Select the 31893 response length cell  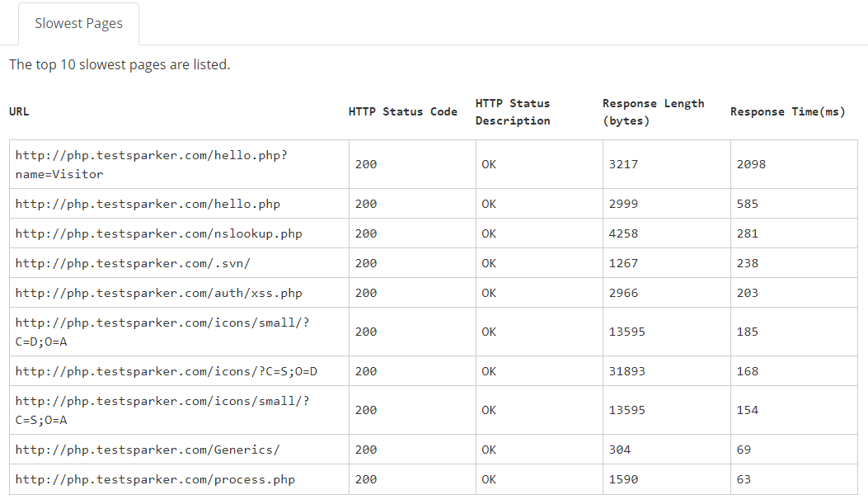point(626,371)
